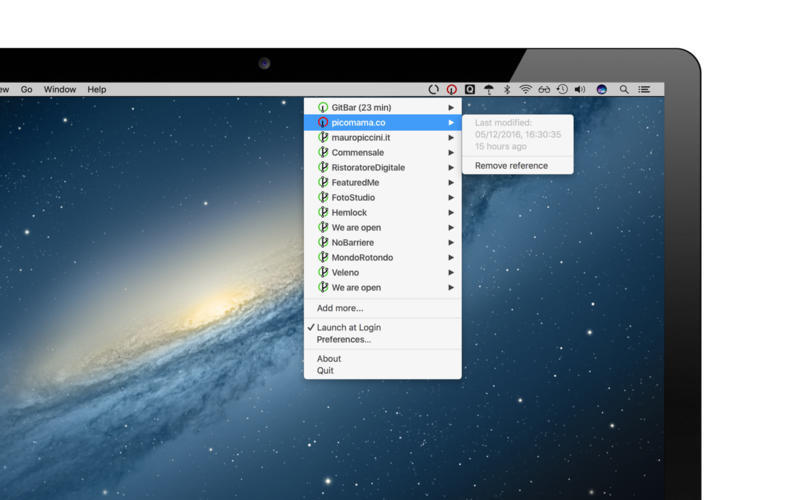The image size is (800, 500).
Task: Open the volume control icon
Action: click(581, 90)
